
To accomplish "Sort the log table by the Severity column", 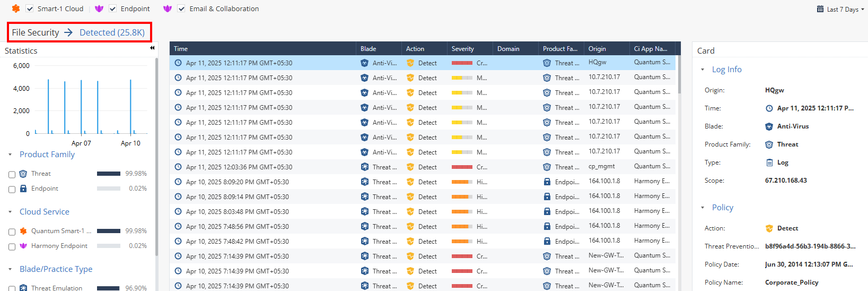I will [x=462, y=48].
